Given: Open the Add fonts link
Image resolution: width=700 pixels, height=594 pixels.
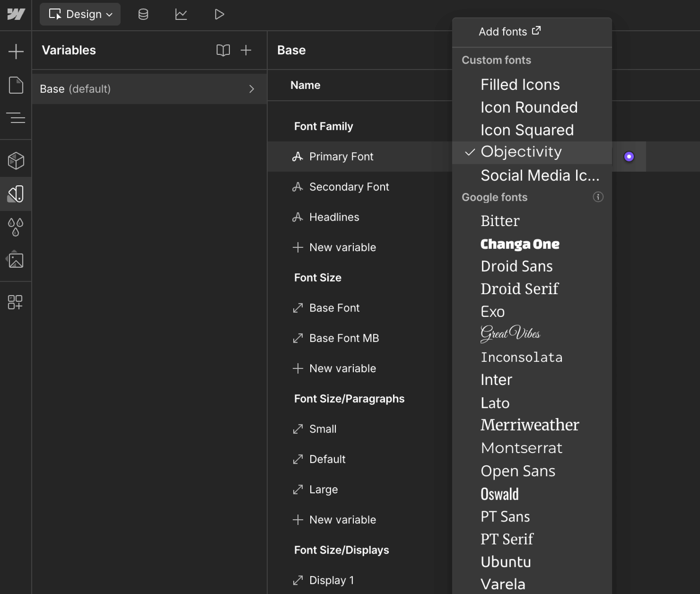Looking at the screenshot, I should 509,31.
